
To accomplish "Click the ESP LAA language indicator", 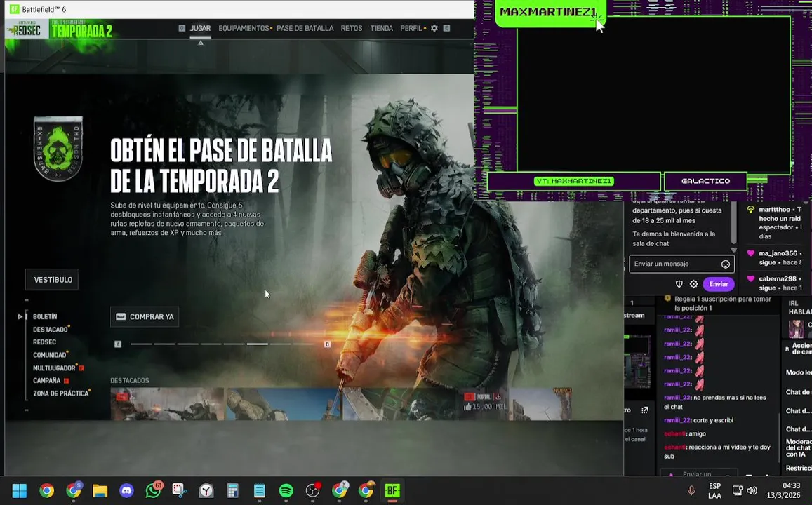I will [x=714, y=490].
